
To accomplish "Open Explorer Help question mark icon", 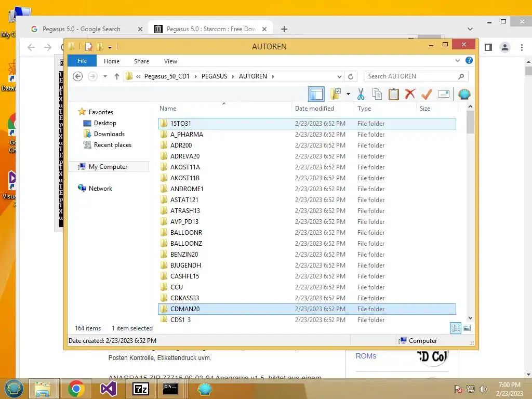I will point(469,60).
